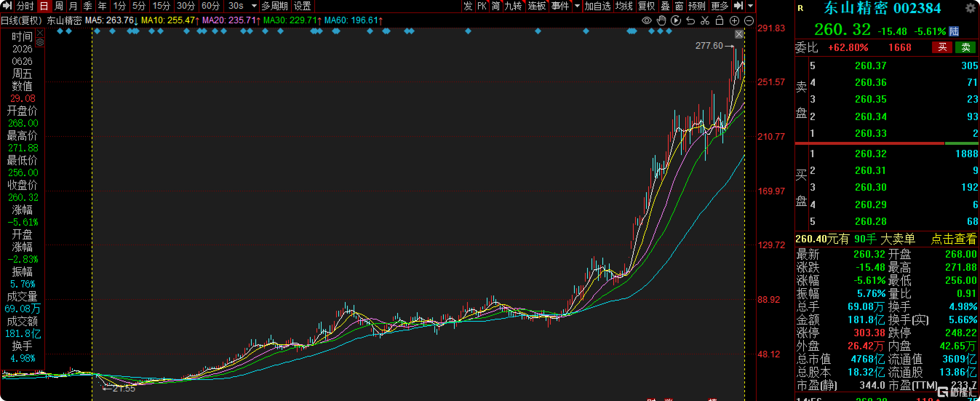Select the 年 yearly period tab

102,6
